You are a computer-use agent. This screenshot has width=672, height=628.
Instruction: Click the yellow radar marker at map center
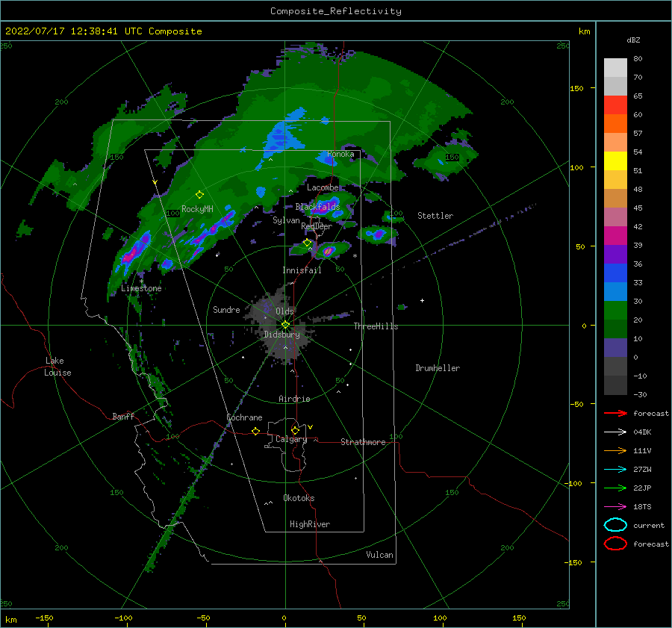[x=285, y=325]
